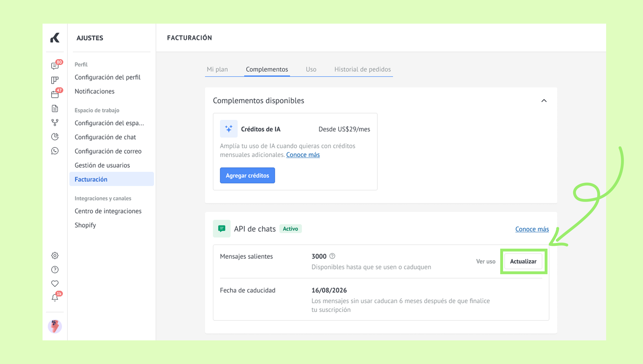Click the API de chats title
This screenshot has height=364, width=643.
point(255,229)
